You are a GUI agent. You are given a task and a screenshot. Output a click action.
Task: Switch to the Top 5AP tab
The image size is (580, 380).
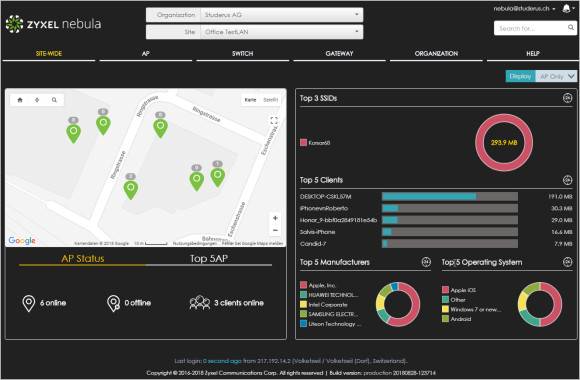[x=209, y=259]
